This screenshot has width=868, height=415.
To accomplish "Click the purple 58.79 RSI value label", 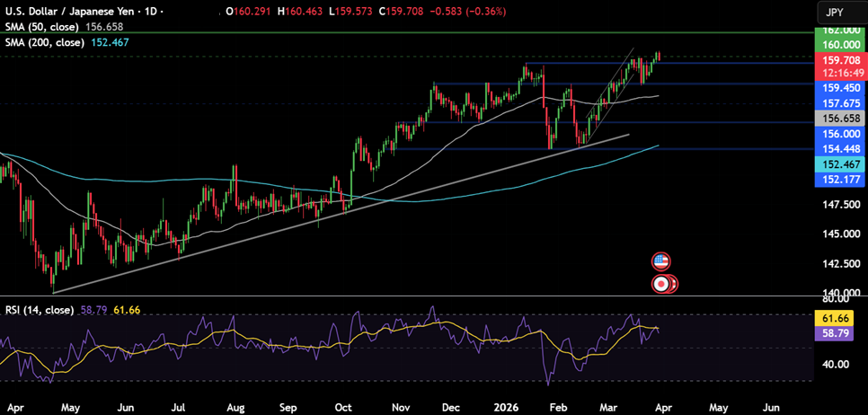I will [x=839, y=333].
